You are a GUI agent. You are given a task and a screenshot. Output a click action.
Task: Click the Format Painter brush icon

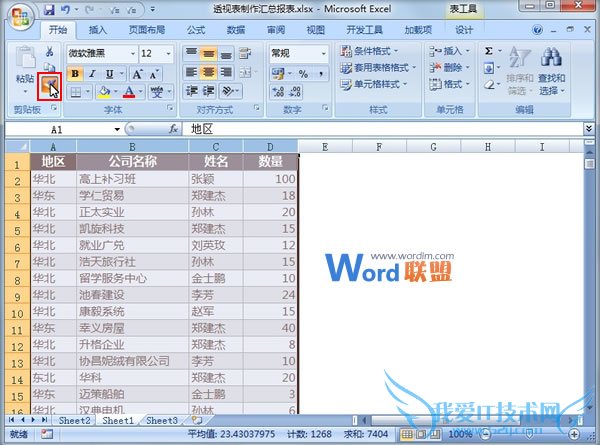point(50,86)
